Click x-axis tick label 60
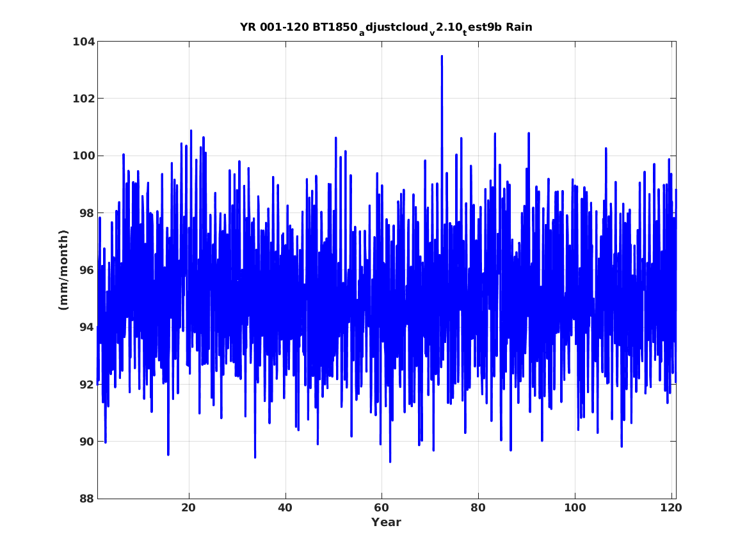Screen dimensions: 747x560 (381, 508)
